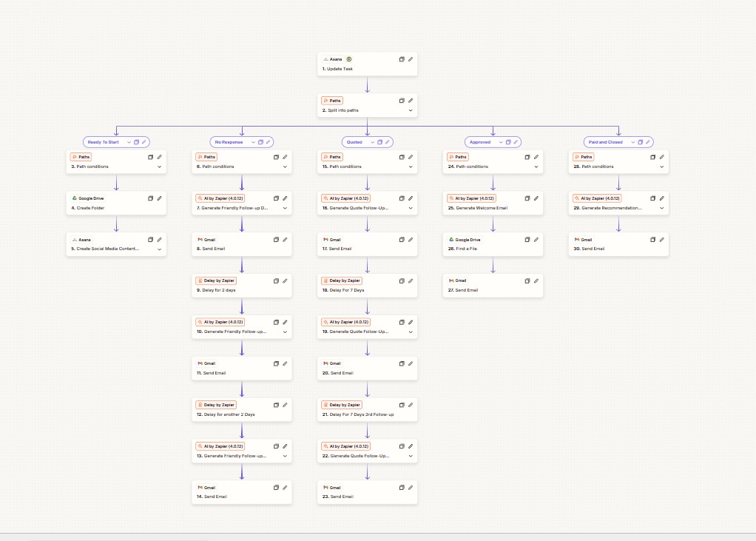Select the Paid and Closed path label
The height and width of the screenshot is (541, 756).
[x=606, y=142]
